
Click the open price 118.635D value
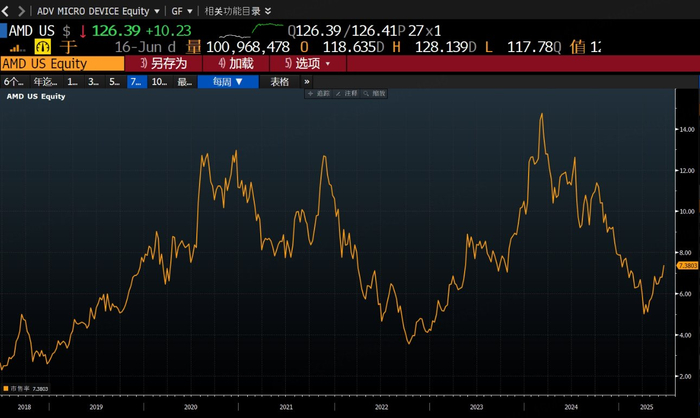click(353, 47)
